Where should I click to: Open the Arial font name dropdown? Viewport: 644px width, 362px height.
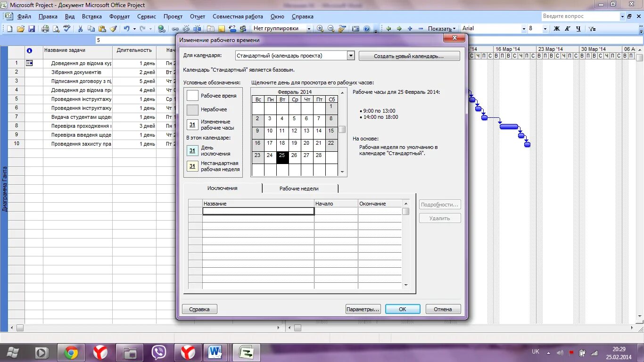[x=523, y=29]
